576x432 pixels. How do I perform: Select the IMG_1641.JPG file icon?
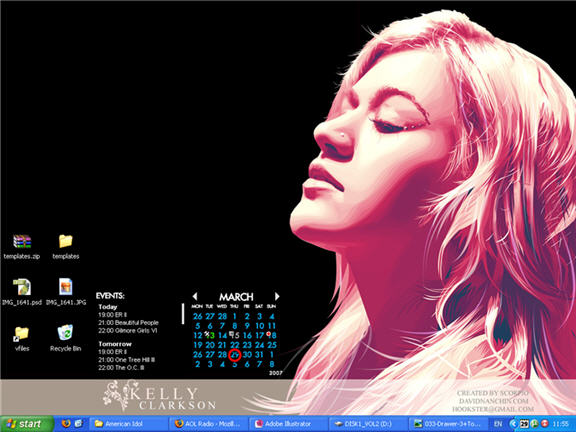tap(66, 287)
